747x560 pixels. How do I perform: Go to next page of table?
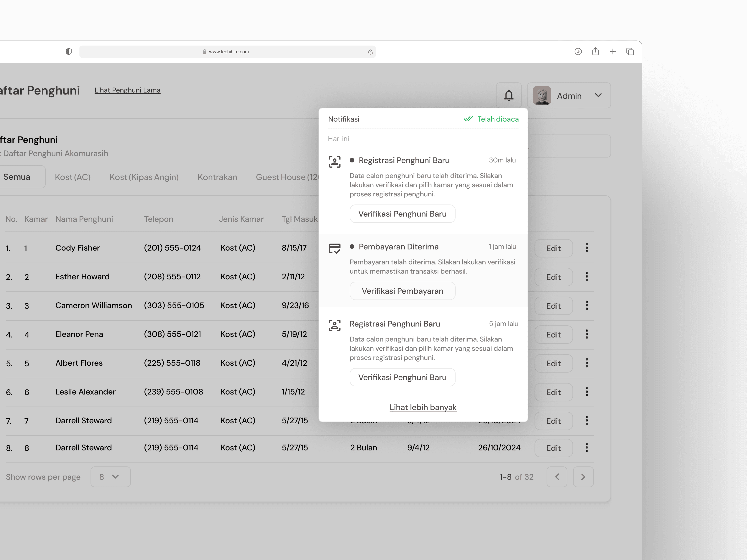tap(583, 477)
